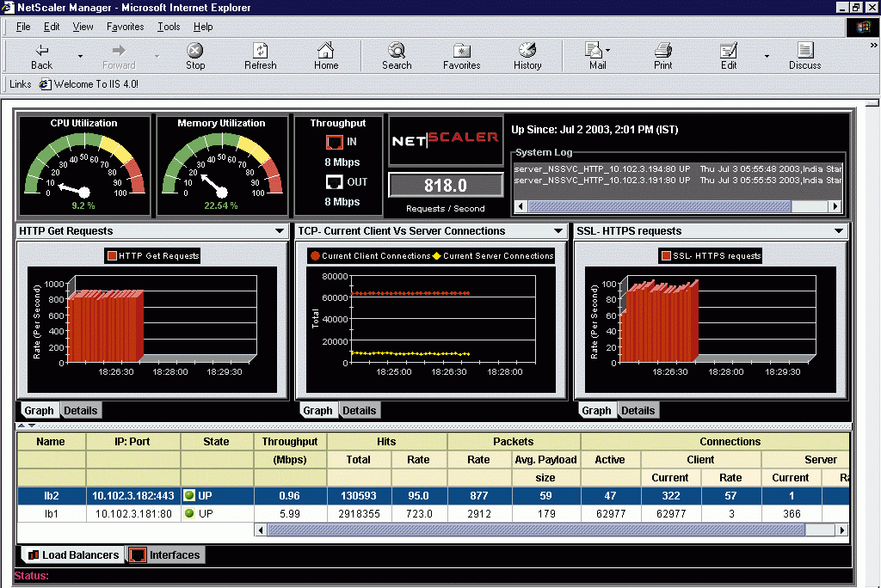The height and width of the screenshot is (588, 881).
Task: Open the SSL- HTTPS requests graph selector dropdown
Action: (x=838, y=231)
